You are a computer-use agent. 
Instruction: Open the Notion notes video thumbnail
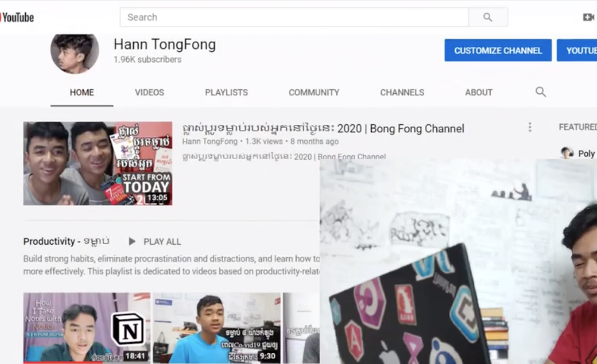point(87,328)
